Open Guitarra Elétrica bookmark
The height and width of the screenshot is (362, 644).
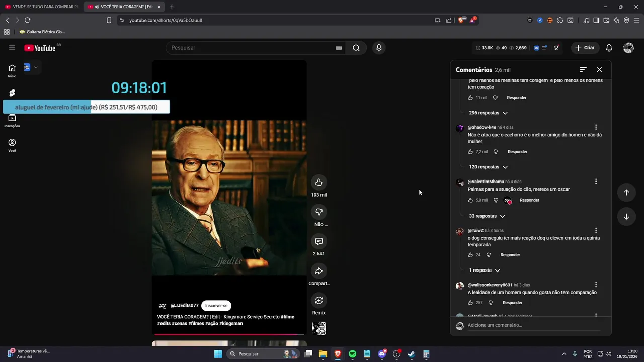coord(42,32)
